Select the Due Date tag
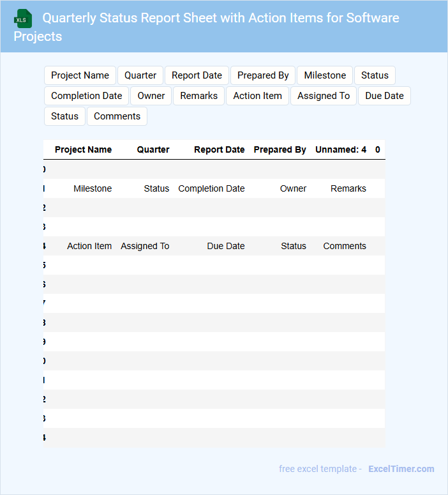The height and width of the screenshot is (495, 448). pyautogui.click(x=384, y=96)
